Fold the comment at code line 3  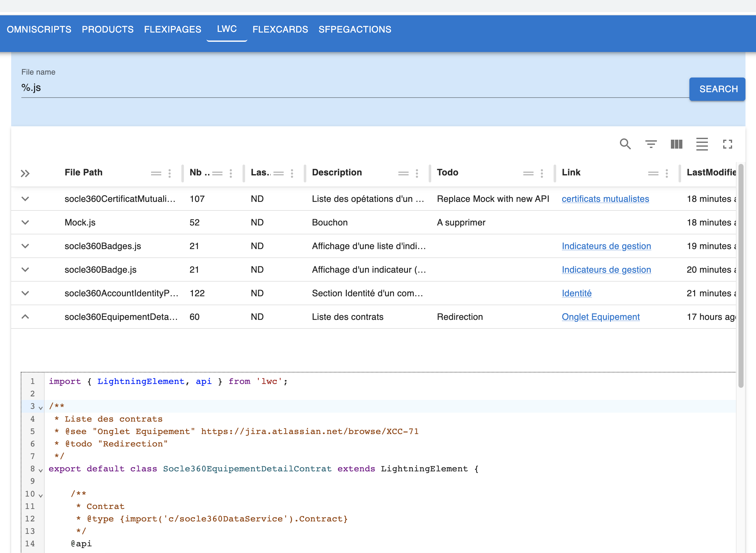[x=40, y=408]
